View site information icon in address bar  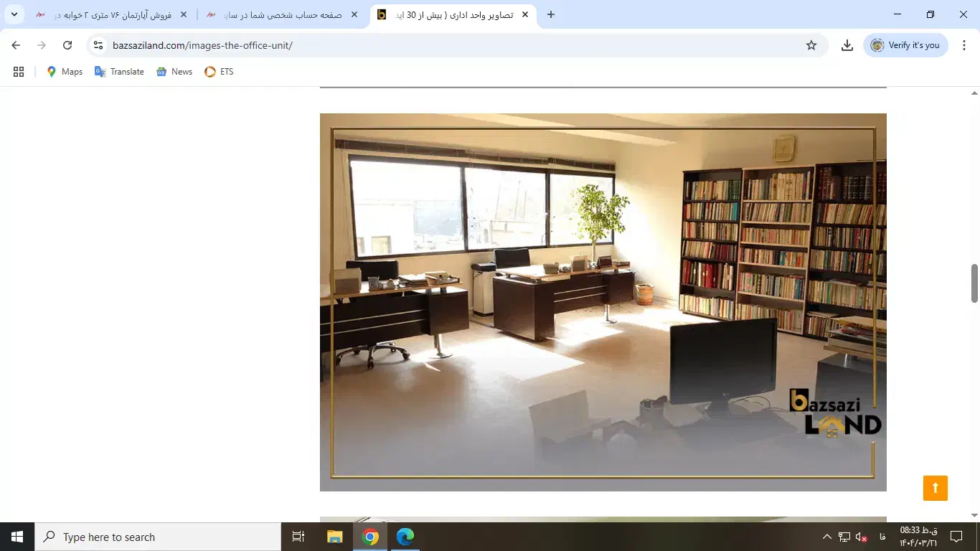(x=99, y=45)
